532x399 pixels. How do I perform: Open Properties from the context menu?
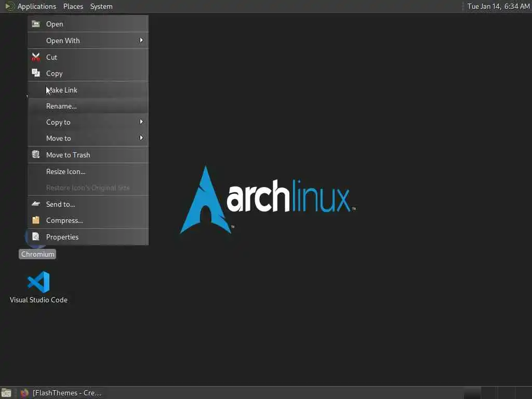click(x=88, y=237)
